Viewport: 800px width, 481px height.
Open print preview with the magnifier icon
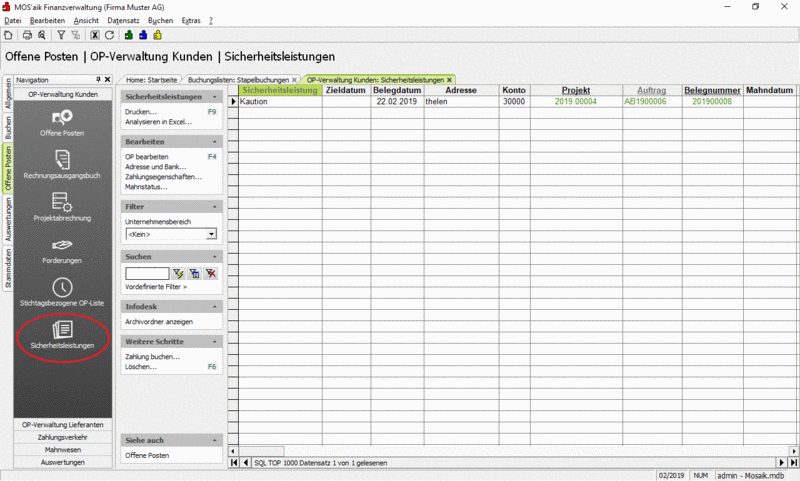tap(42, 35)
